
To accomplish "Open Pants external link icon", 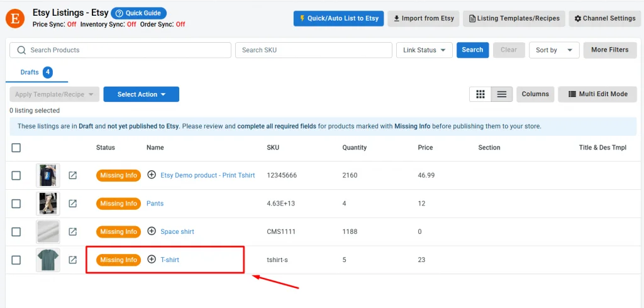I will coord(73,203).
